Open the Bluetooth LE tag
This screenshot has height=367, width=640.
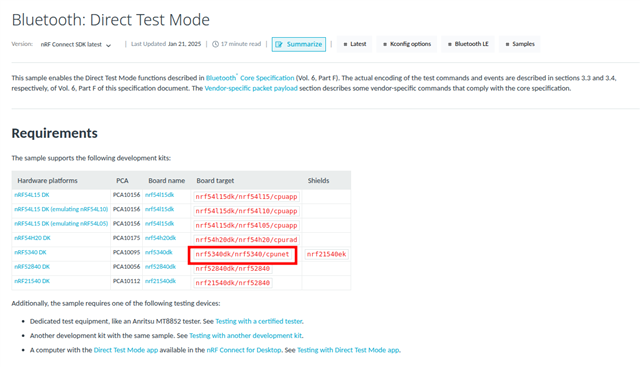tap(468, 44)
